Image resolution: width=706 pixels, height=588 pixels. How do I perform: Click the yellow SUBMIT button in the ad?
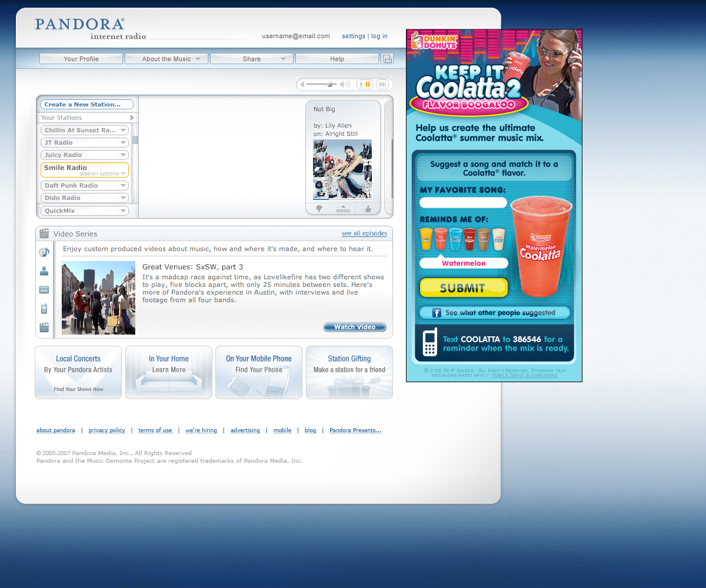(x=464, y=288)
